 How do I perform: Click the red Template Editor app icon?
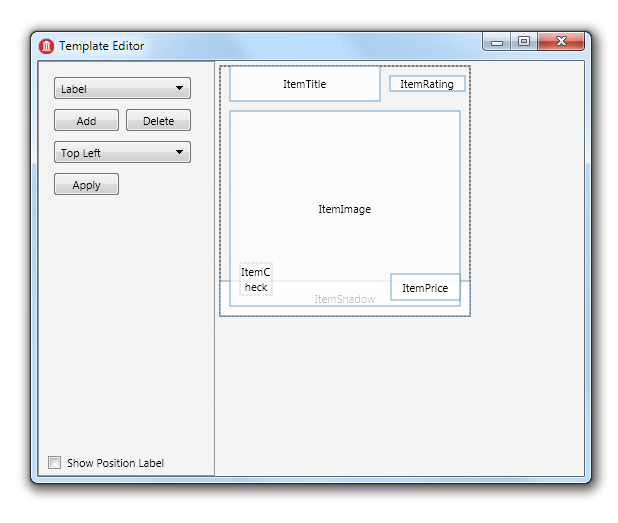[47, 46]
